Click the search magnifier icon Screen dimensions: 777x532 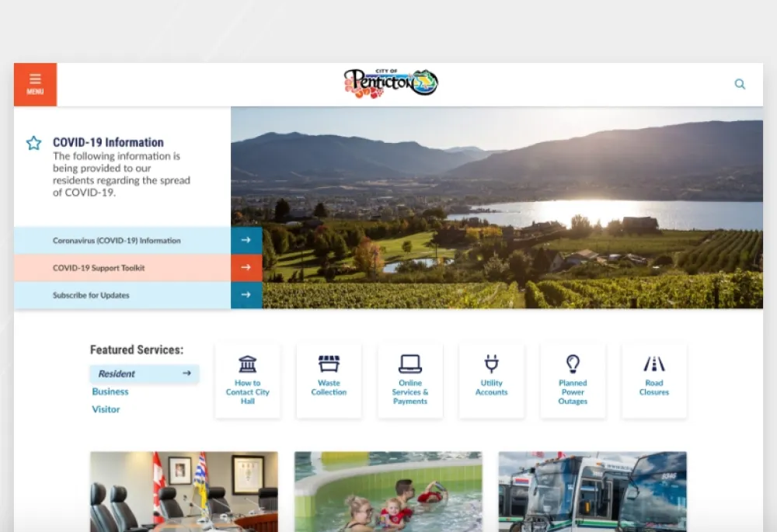pos(740,84)
